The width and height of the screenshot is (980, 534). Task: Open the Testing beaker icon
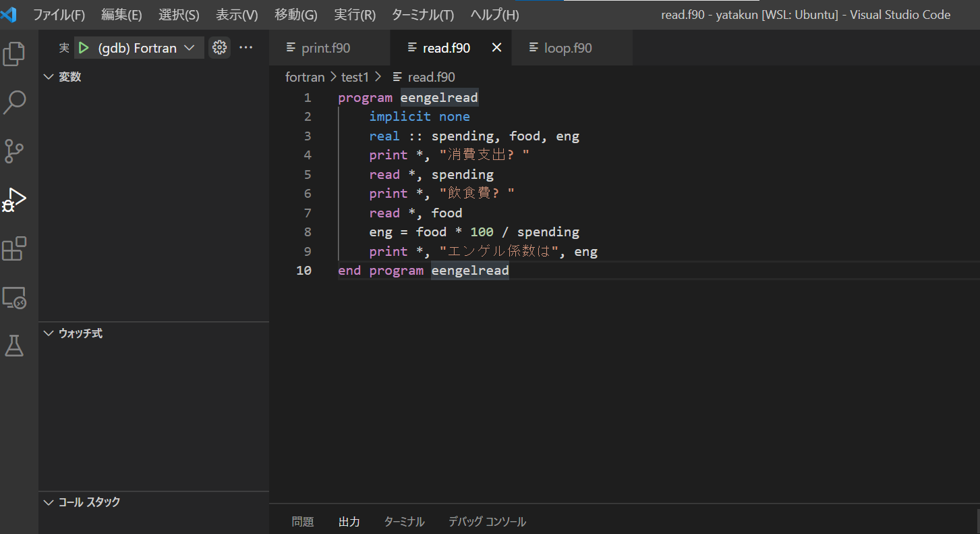14,346
